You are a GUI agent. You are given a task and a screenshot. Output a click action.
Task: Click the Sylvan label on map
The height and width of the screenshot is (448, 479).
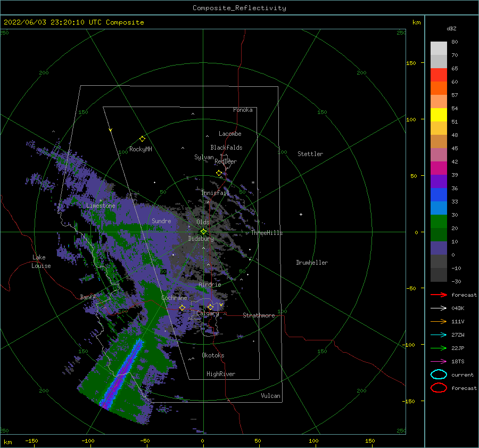click(204, 157)
